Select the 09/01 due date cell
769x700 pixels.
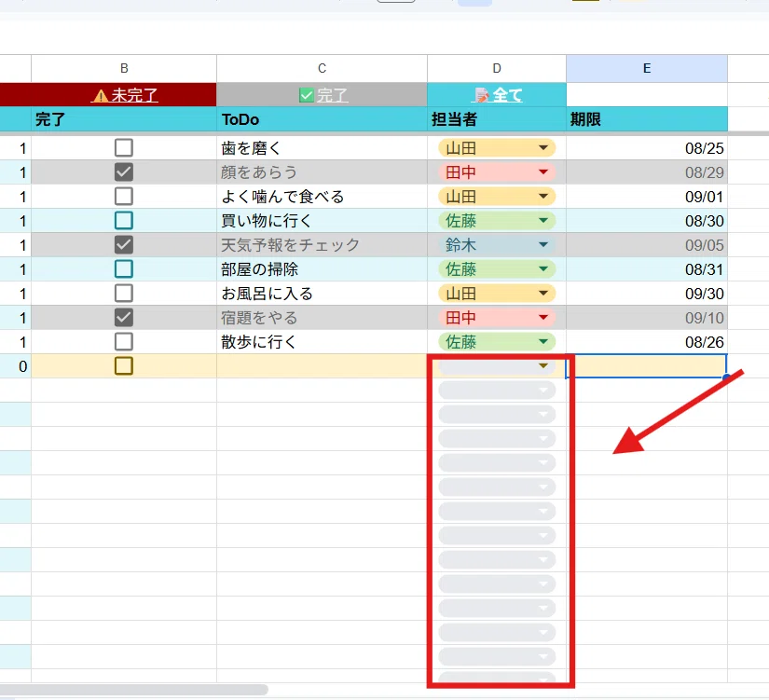[x=647, y=197]
